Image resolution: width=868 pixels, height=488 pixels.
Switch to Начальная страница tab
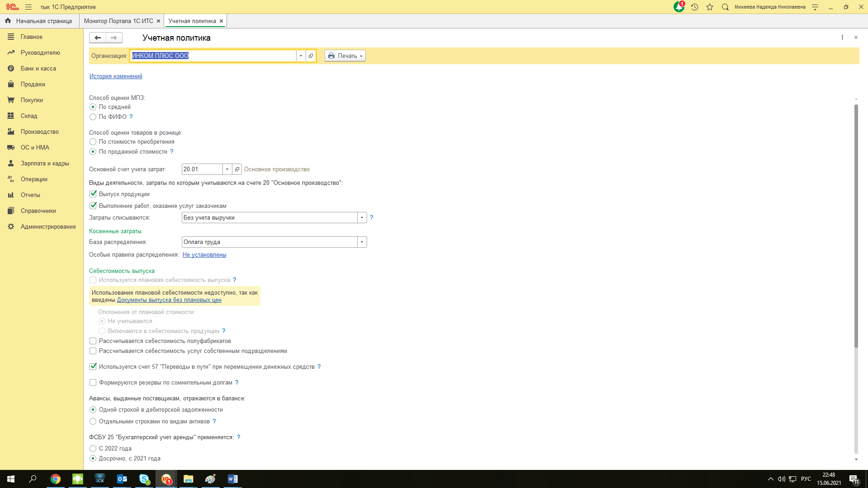click(39, 21)
